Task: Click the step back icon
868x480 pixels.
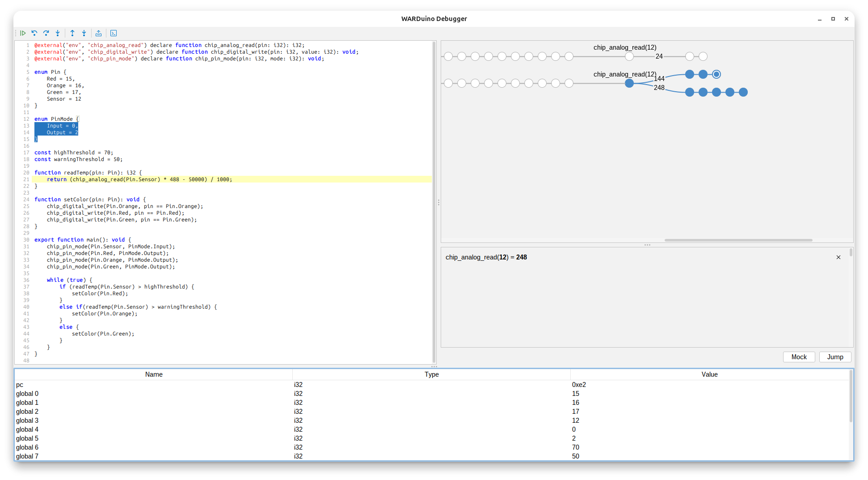Action: tap(34, 33)
